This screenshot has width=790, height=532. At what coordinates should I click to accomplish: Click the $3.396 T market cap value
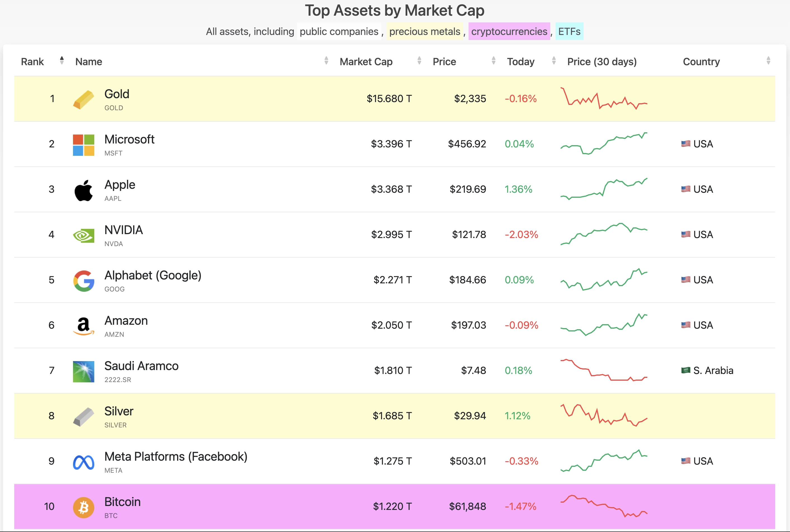(391, 144)
